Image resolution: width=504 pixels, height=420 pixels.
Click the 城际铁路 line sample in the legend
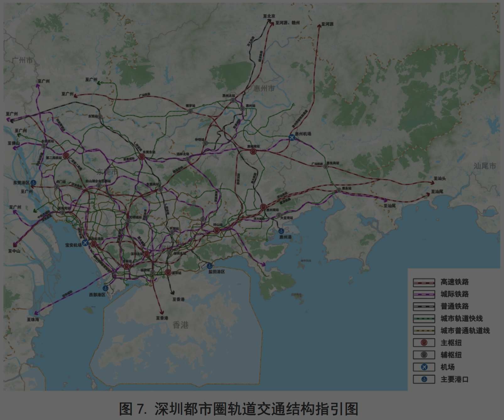tap(424, 294)
